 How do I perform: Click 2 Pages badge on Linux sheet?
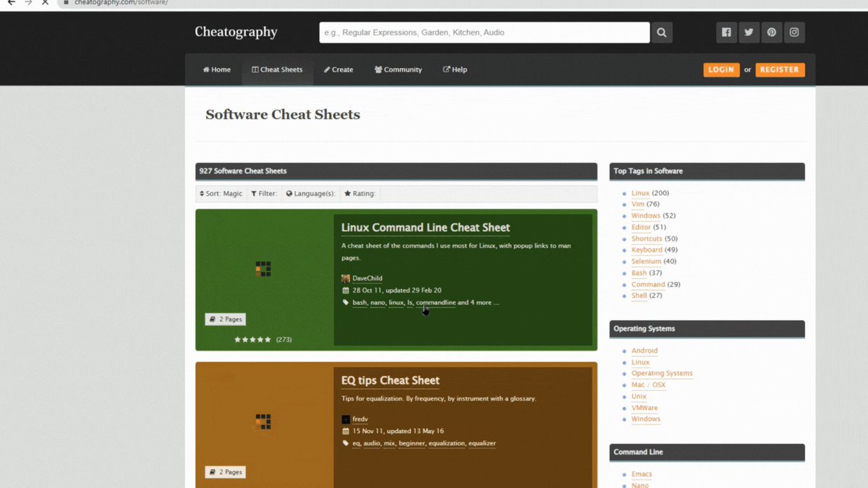click(225, 319)
